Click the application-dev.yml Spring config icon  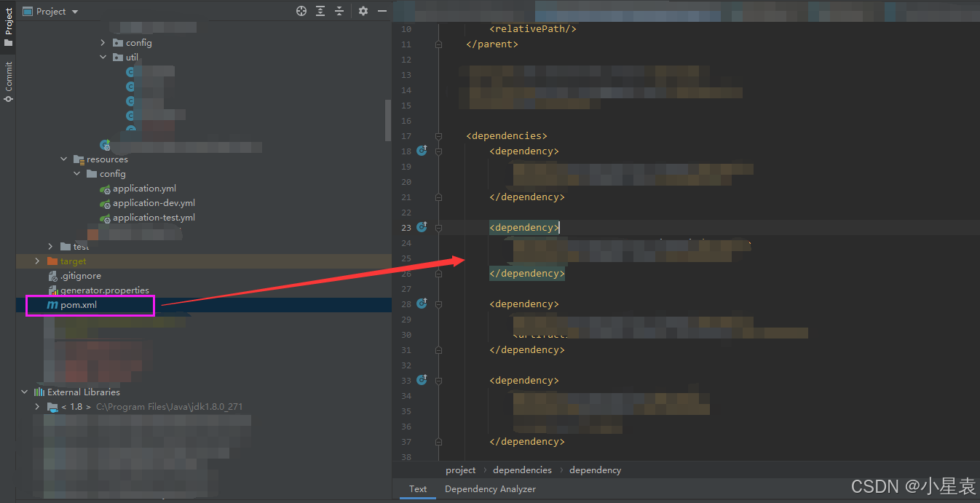(105, 204)
